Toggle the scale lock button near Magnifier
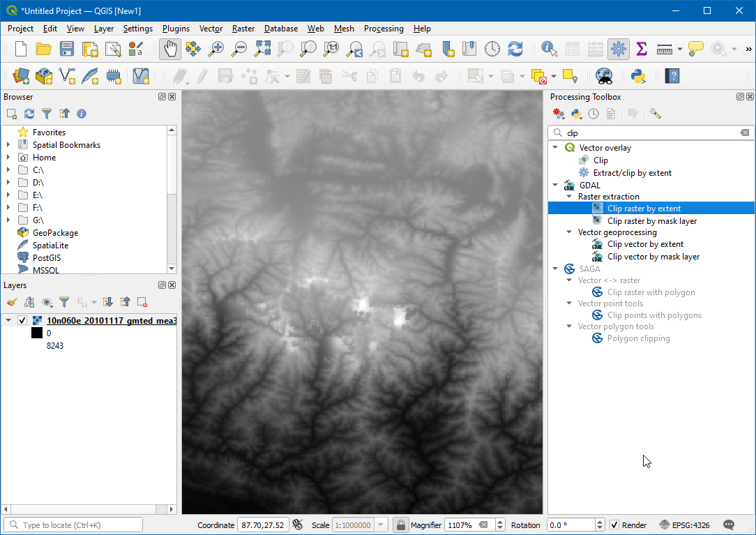This screenshot has width=756, height=535. (400, 525)
